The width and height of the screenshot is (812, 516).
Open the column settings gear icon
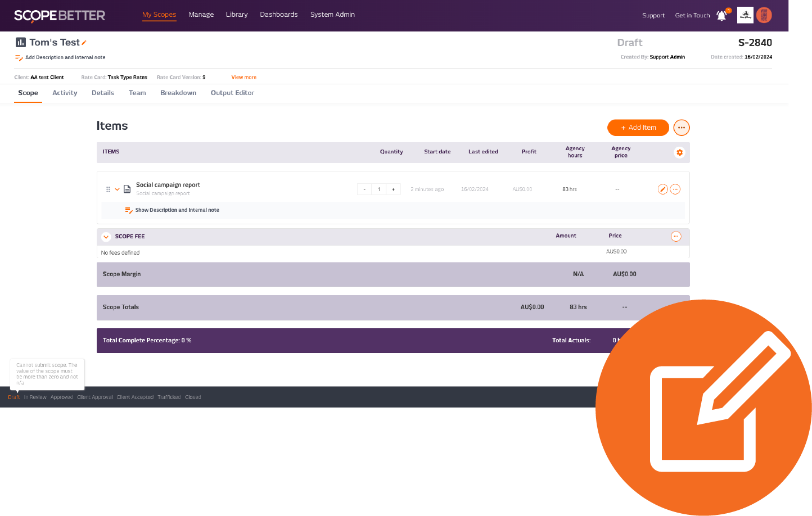[x=679, y=152]
